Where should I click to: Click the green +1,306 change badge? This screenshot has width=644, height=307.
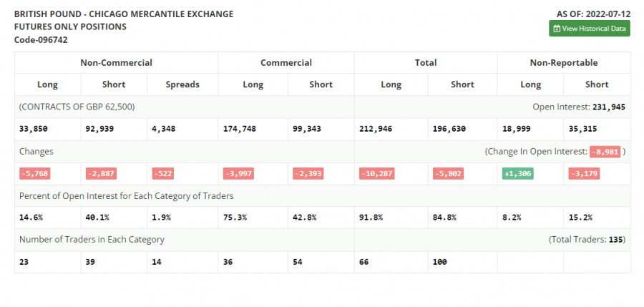(517, 173)
